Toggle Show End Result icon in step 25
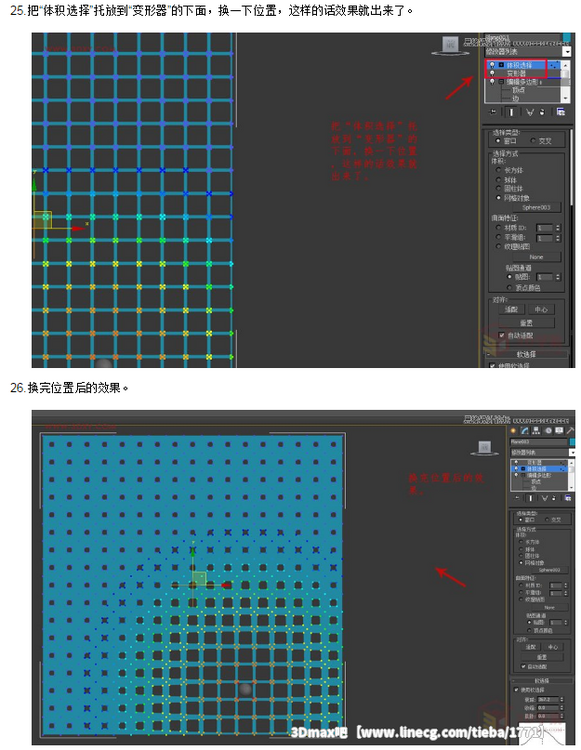The image size is (581, 750). [511, 112]
